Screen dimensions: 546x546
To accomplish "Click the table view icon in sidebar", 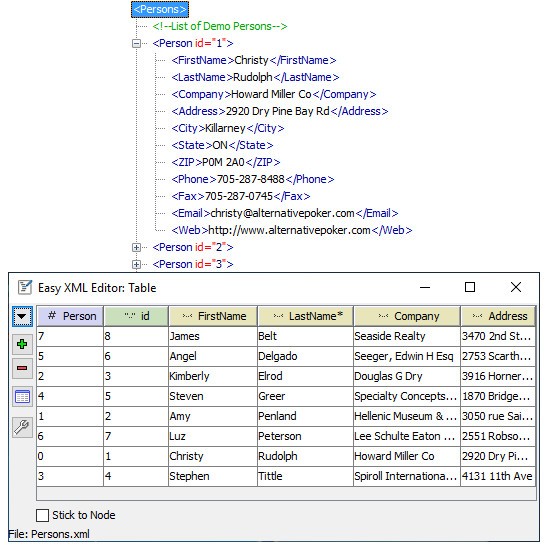I will tap(22, 397).
